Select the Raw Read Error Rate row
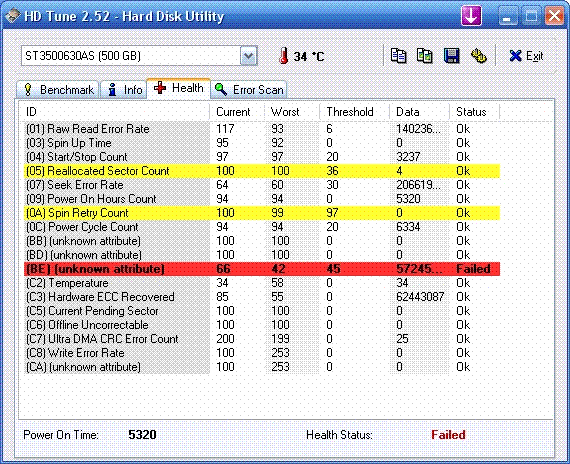 pos(262,129)
